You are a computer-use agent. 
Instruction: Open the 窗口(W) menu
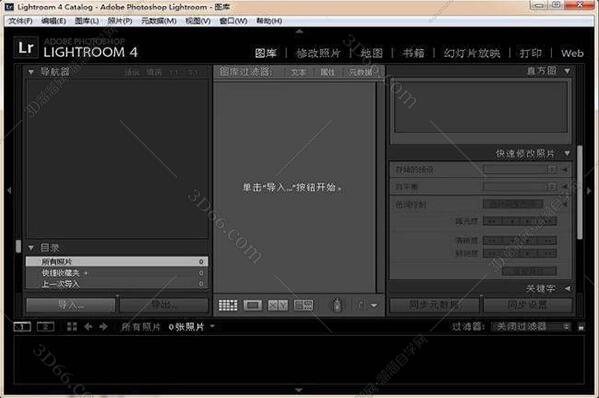(x=233, y=21)
